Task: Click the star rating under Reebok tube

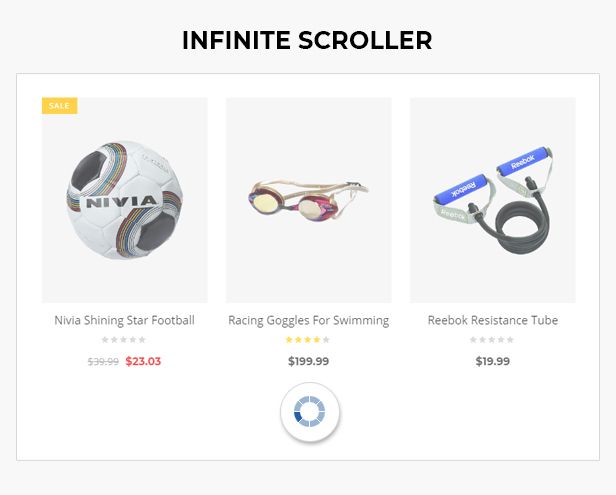Action: pyautogui.click(x=492, y=340)
